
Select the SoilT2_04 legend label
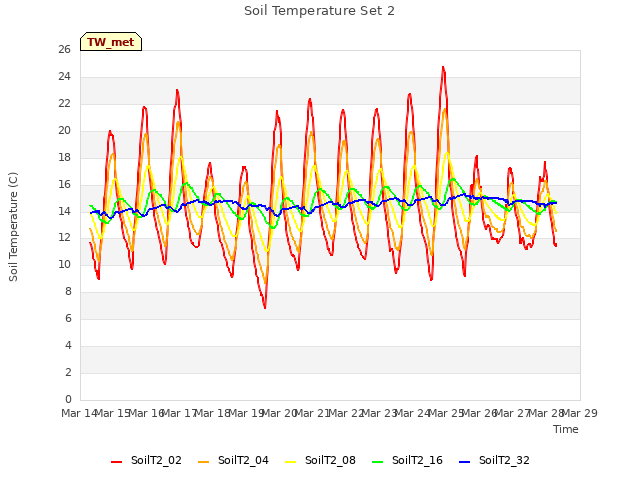[x=243, y=460]
